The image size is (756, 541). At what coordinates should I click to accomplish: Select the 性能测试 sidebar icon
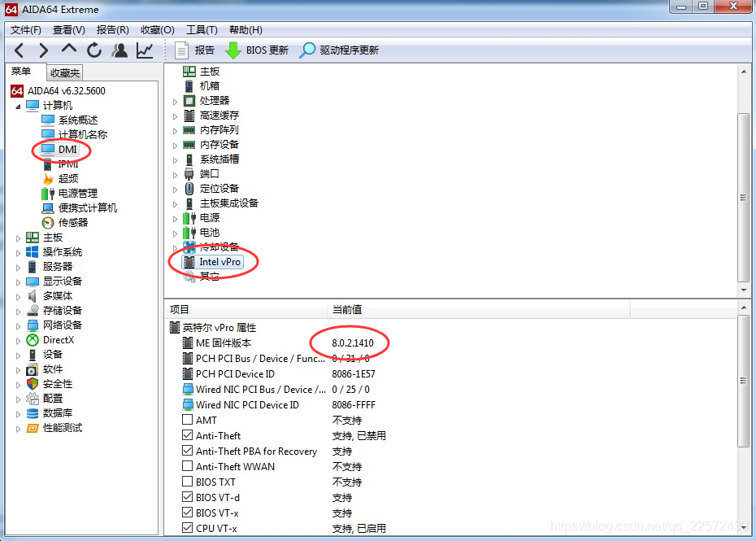coord(33,428)
